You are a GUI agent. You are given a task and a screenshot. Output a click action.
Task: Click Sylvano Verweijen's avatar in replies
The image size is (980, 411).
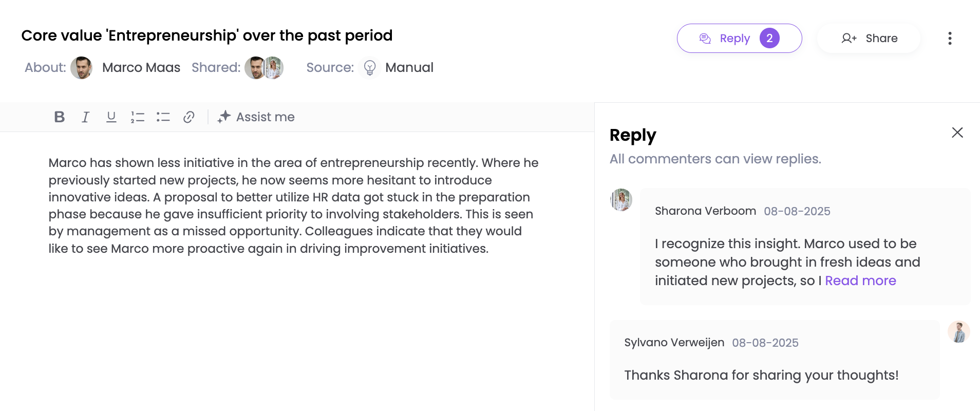958,332
